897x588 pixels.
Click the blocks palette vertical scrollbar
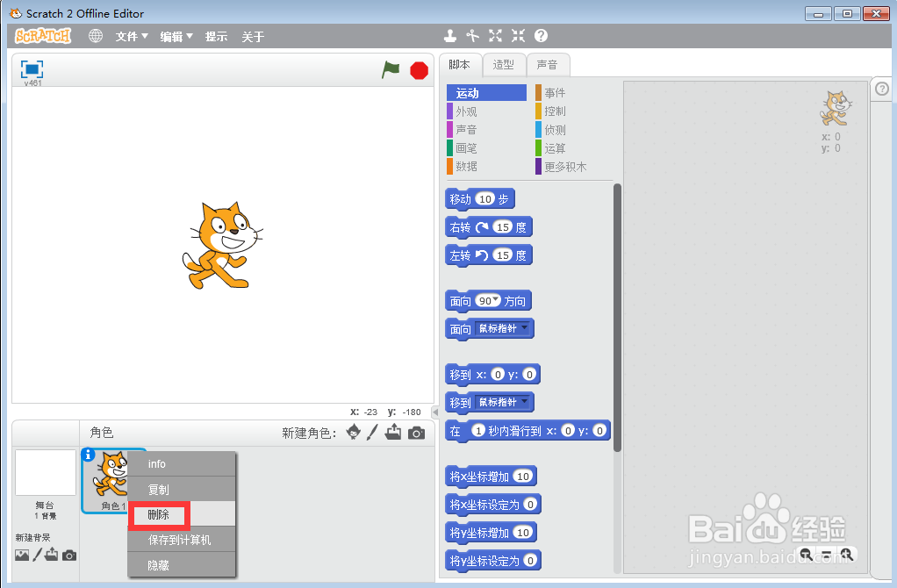point(617,318)
